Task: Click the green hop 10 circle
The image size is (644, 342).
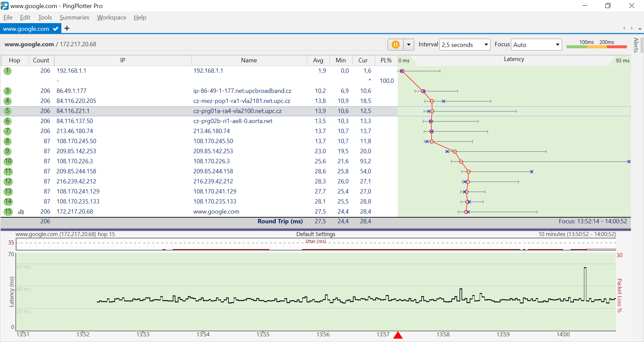Action: pyautogui.click(x=8, y=161)
